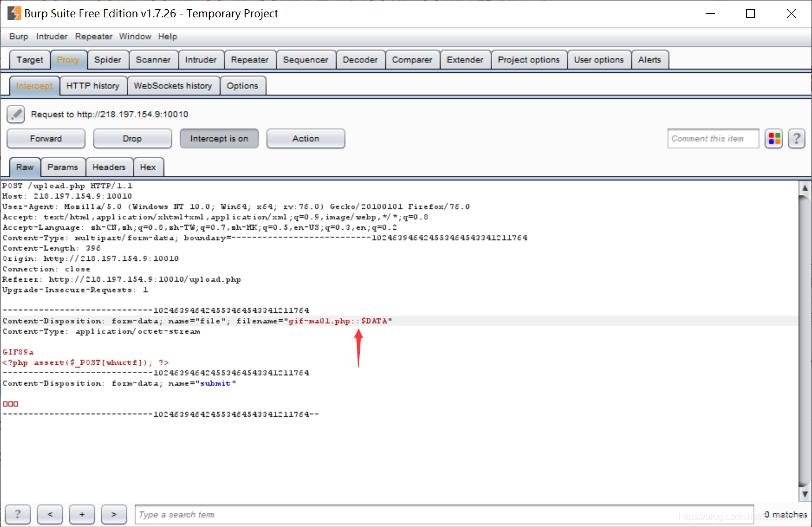Open the Intruder menu
This screenshot has height=527, width=812.
(52, 36)
